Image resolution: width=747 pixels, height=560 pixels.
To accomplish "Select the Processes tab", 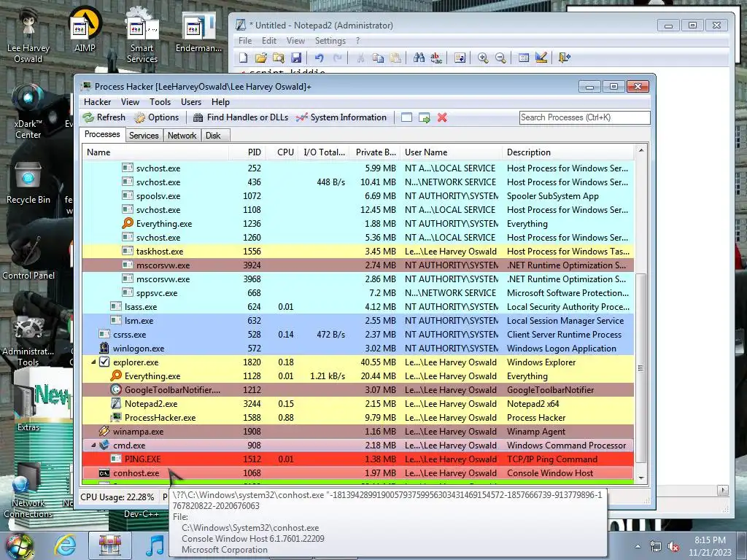I will click(102, 134).
